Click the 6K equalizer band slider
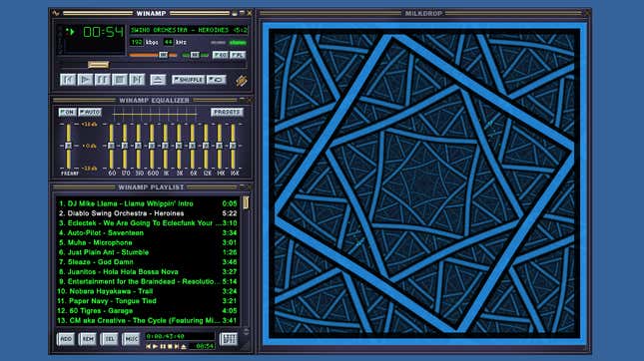This screenshot has width=644, height=361. (193, 146)
